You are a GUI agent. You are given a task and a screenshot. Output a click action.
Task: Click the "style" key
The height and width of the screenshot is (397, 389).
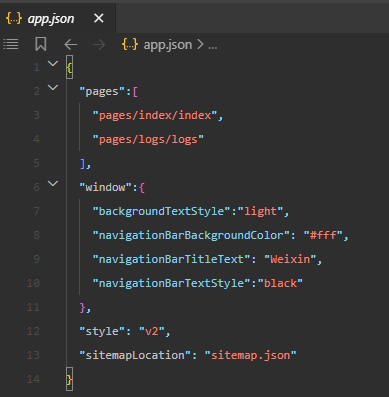click(x=102, y=331)
